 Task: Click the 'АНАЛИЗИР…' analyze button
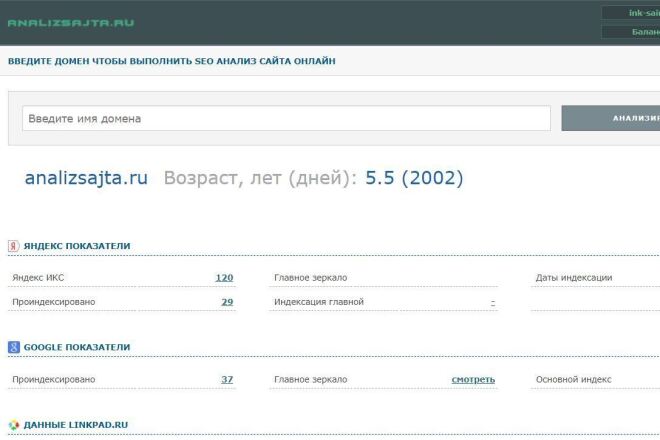611,118
